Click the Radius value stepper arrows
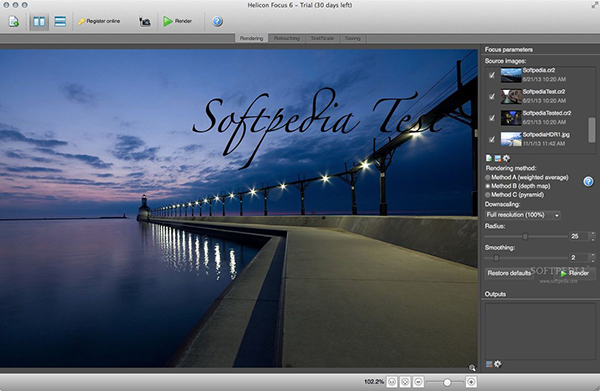Screen dimensions: 600x391 coord(593,236)
